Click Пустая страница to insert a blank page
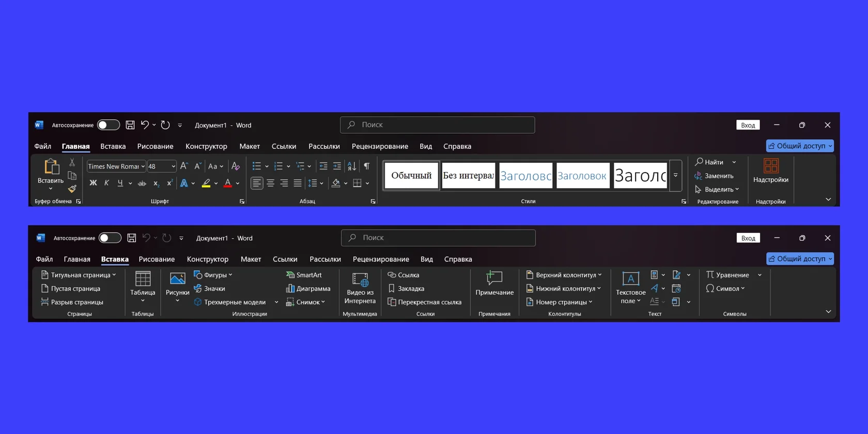The height and width of the screenshot is (434, 868). point(70,288)
